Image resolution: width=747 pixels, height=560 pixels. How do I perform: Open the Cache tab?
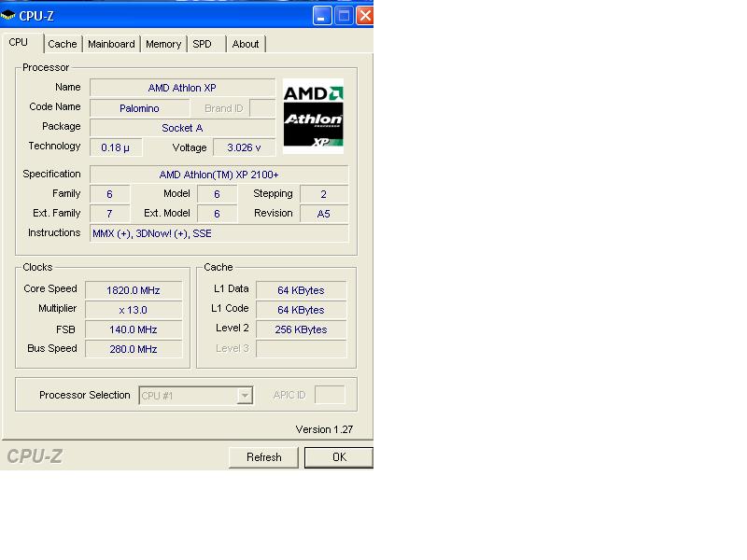click(x=63, y=44)
